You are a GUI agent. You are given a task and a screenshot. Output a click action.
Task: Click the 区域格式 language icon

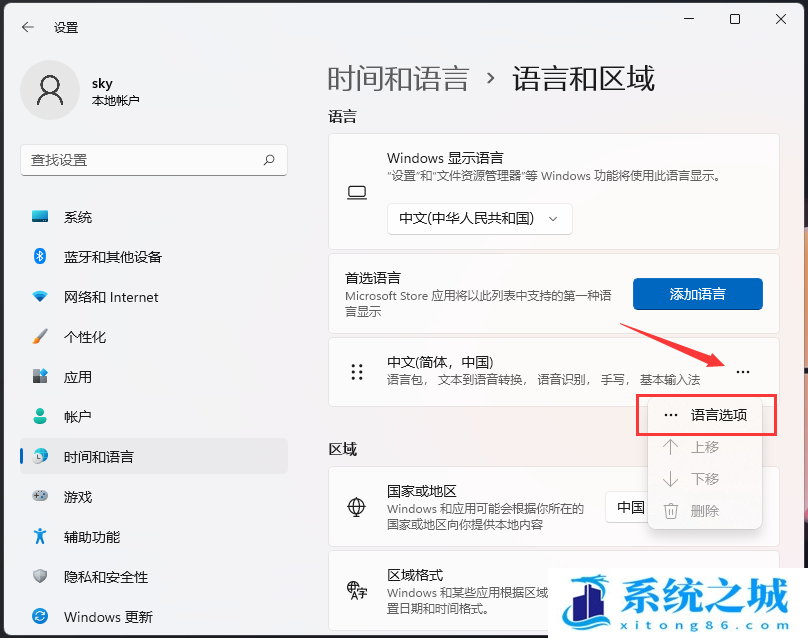pos(357,591)
